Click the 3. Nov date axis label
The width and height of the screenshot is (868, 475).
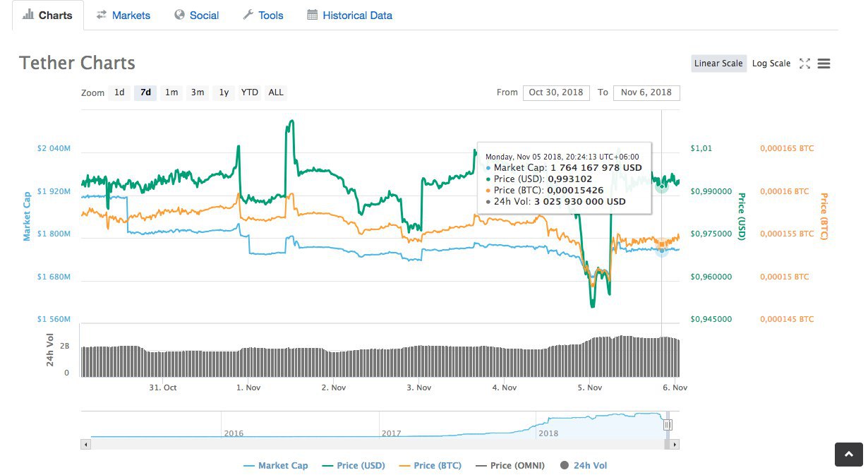[419, 387]
